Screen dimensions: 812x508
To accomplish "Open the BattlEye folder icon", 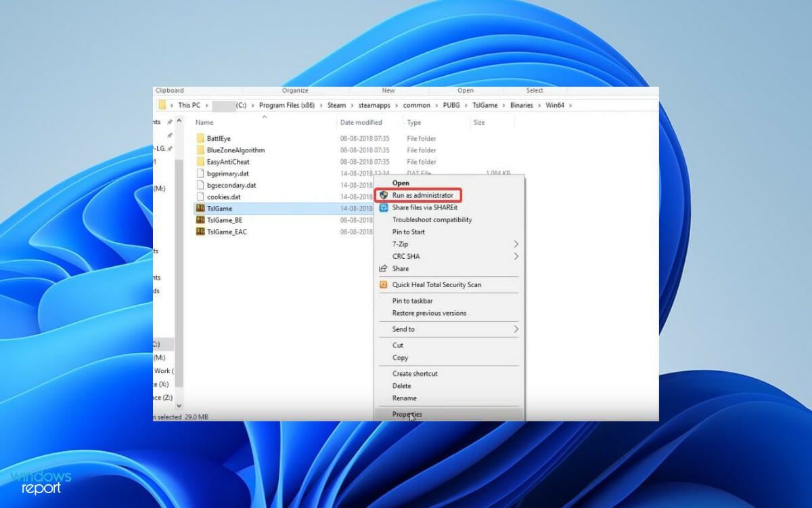I will [200, 138].
